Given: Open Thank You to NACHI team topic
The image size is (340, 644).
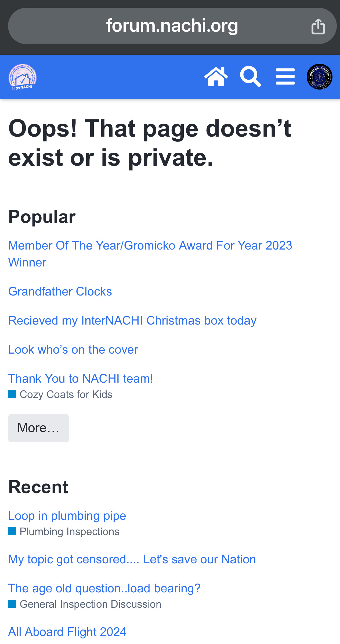Looking at the screenshot, I should 81,379.
